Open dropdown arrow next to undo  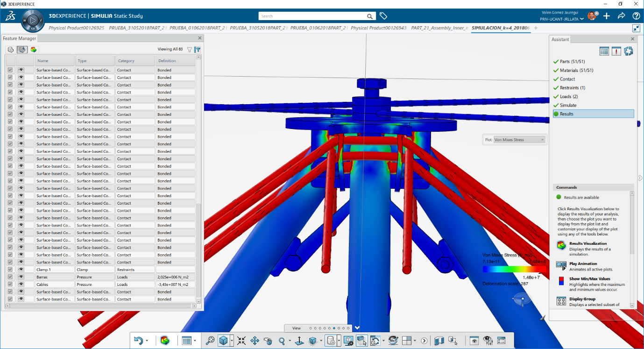[x=148, y=341]
